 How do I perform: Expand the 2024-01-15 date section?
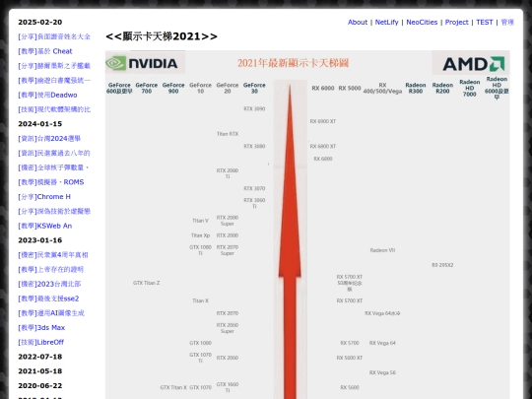[40, 124]
